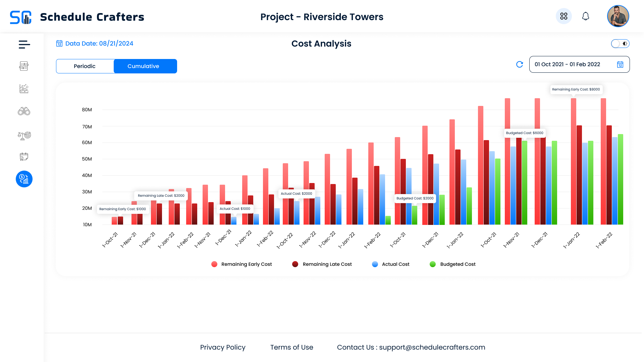
Task: Click the hamburger menu icon in sidebar
Action: tap(24, 44)
